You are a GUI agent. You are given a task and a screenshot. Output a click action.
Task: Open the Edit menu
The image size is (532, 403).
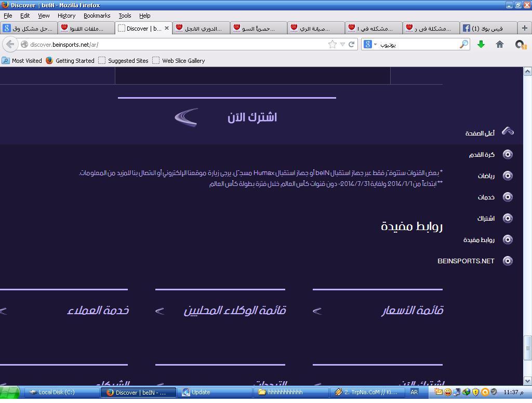25,16
